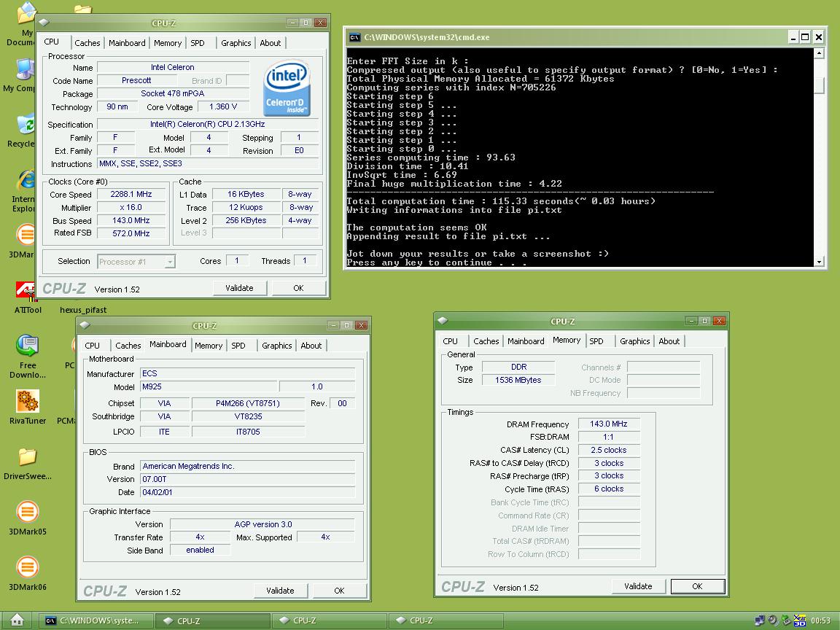Viewport: 840px width, 630px height.
Task: Open Graphics tab in memory CPU-Z window
Action: pyautogui.click(x=635, y=341)
